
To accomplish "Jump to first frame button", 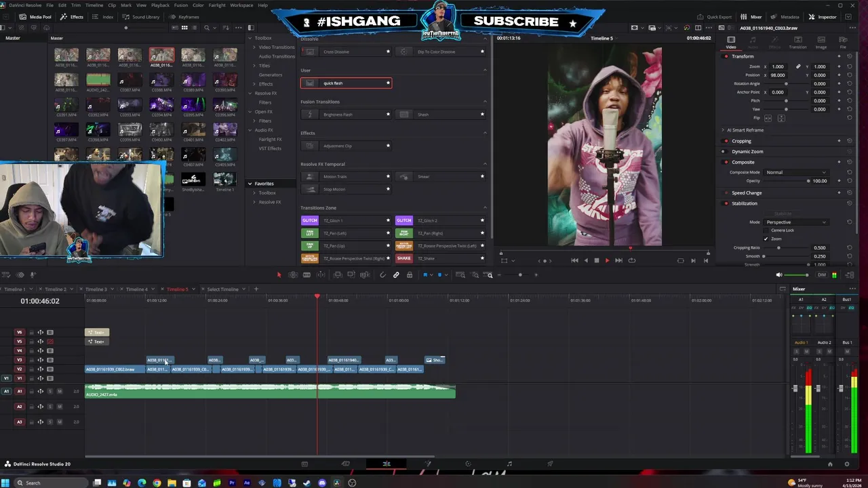I will 574,260.
